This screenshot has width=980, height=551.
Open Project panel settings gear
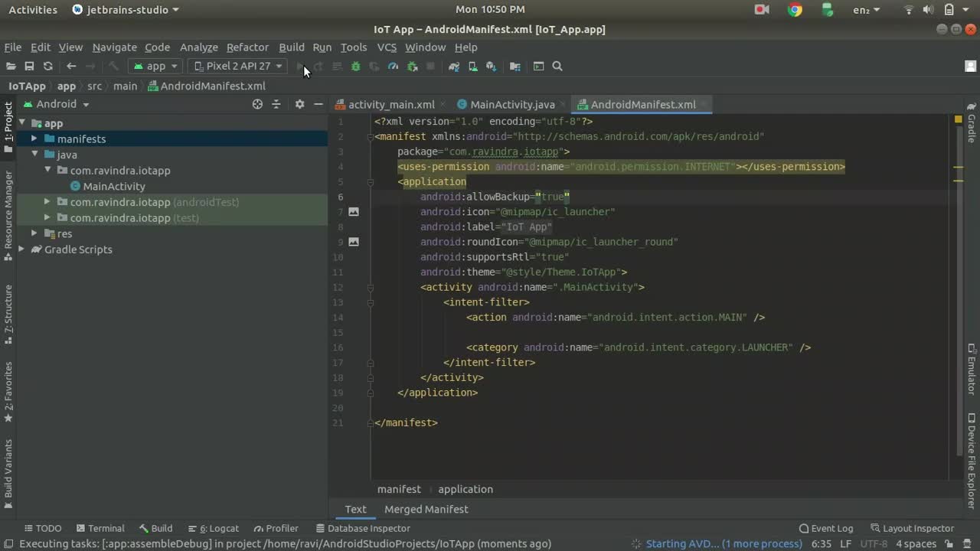299,104
